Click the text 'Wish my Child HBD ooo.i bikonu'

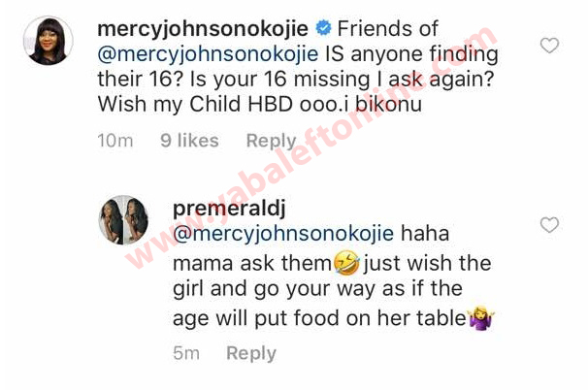[x=260, y=104]
